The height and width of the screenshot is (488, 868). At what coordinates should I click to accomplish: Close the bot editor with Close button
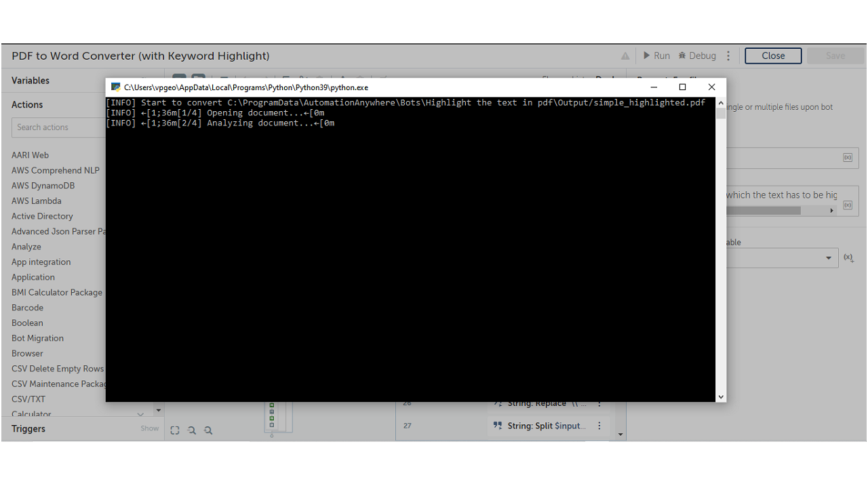tap(773, 56)
